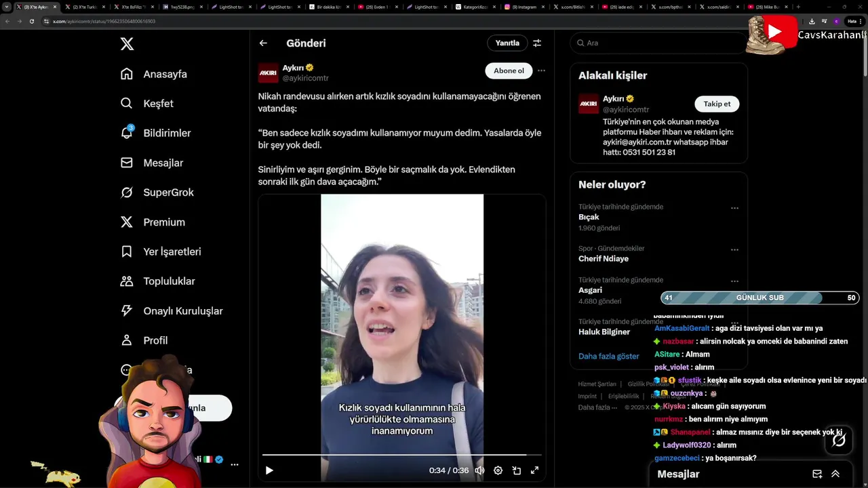Open browser downloads

click(812, 21)
